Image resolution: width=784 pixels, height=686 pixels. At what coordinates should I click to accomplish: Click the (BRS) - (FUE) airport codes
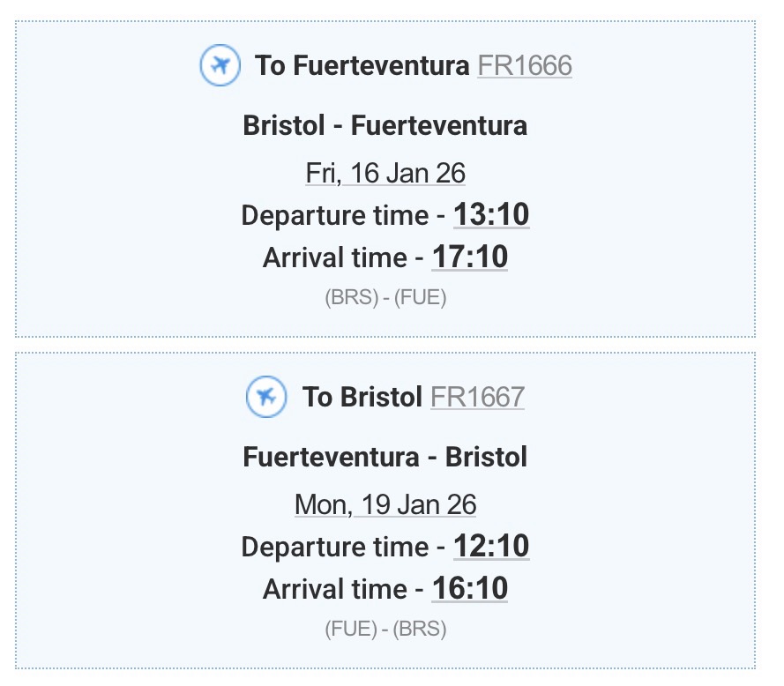pos(385,298)
